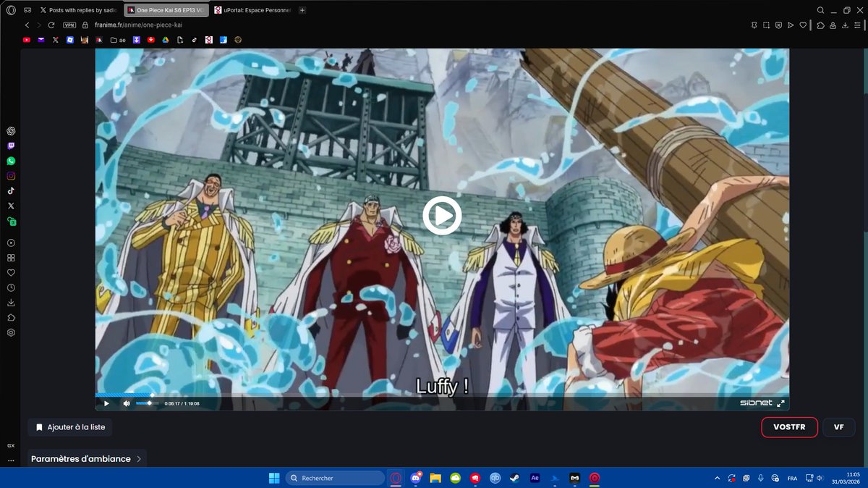The image size is (868, 488).
Task: Open Easy Setup sliders icon
Action: click(857, 25)
